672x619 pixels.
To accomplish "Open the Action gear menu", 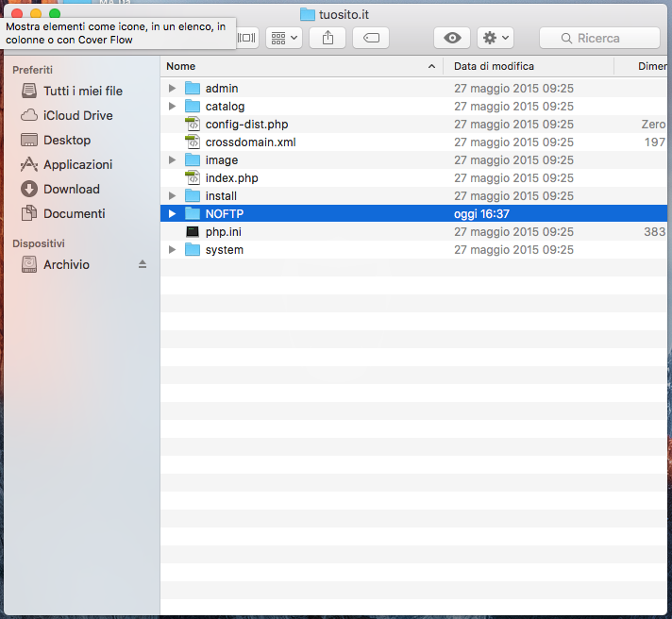I will coord(496,38).
